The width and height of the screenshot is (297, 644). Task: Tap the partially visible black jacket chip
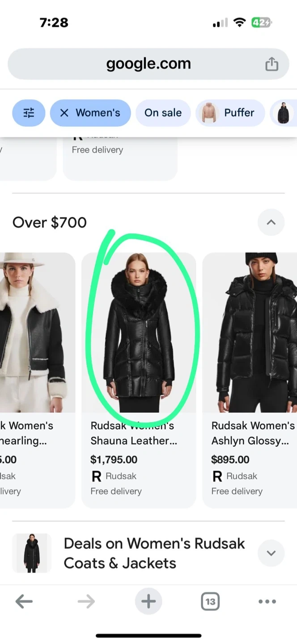point(284,113)
